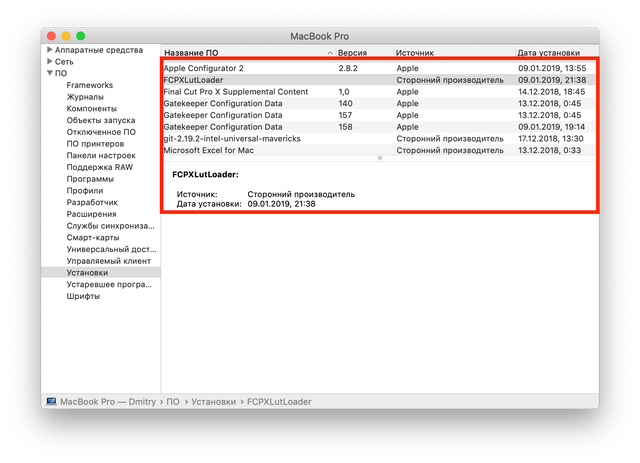Click FCPXLutLoader heading in detail pane
Image resolution: width=640 pixels, height=463 pixels.
(205, 174)
